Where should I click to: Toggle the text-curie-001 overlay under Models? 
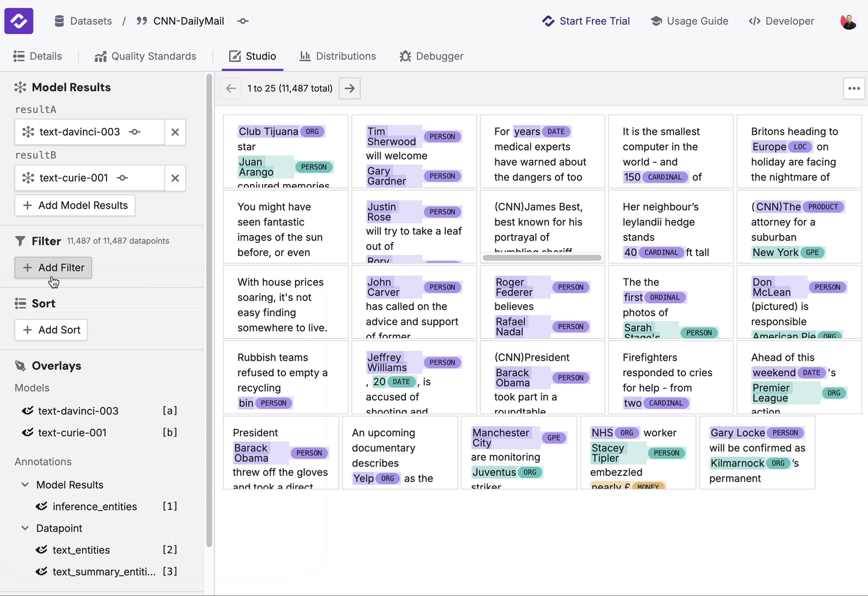[x=27, y=432]
